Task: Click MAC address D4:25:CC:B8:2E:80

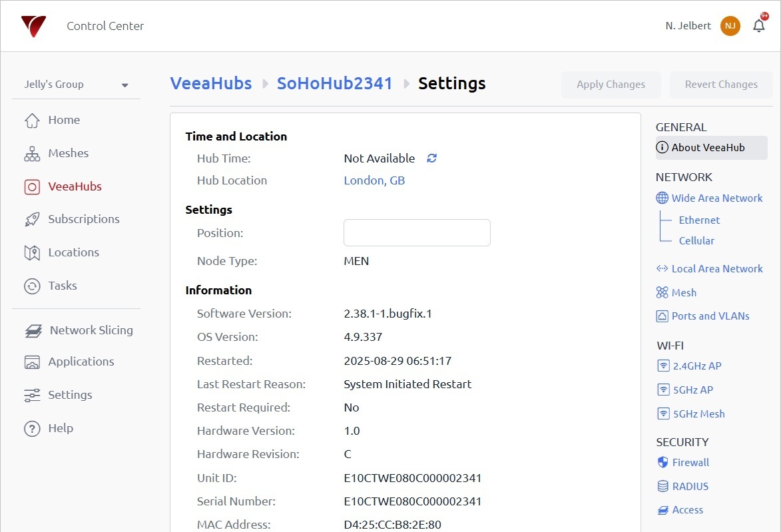Action: (392, 525)
